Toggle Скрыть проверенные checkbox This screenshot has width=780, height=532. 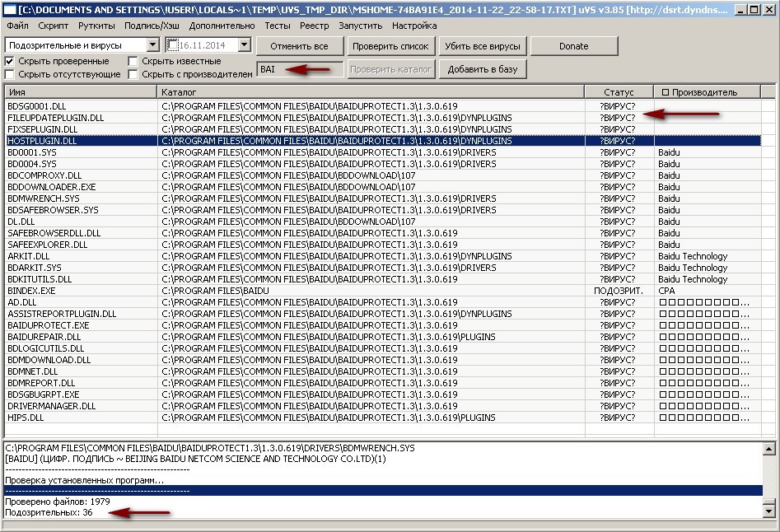[x=9, y=61]
